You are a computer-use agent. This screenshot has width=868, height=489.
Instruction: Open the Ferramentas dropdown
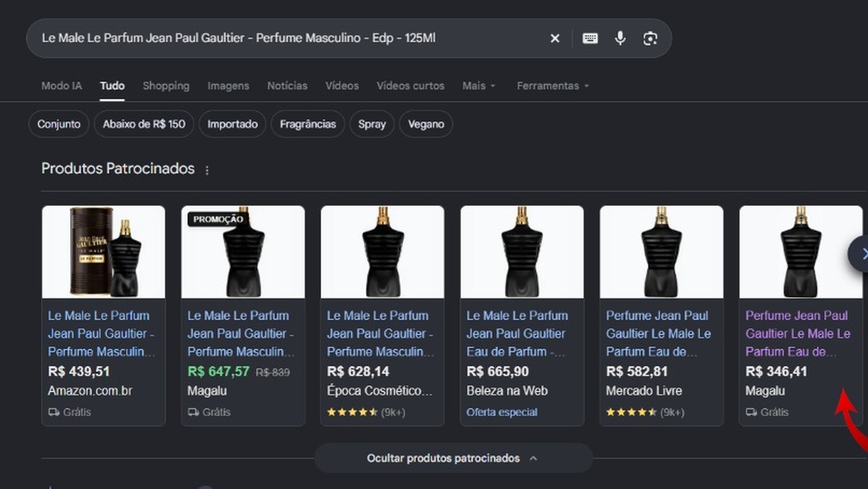click(x=552, y=86)
